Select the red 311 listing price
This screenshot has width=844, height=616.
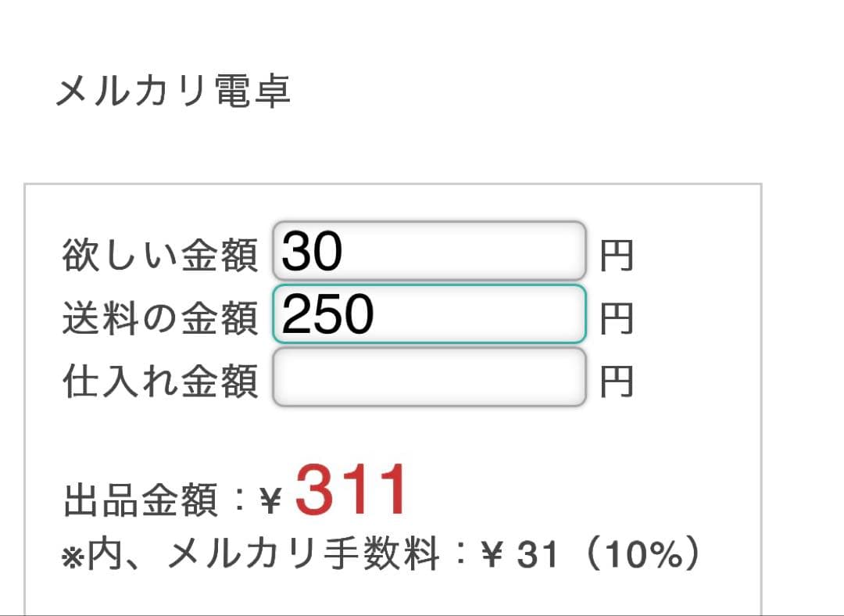tap(350, 491)
